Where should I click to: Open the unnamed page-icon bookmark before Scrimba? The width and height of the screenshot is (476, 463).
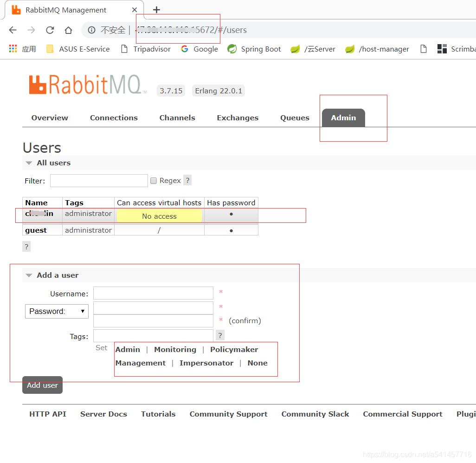click(424, 49)
